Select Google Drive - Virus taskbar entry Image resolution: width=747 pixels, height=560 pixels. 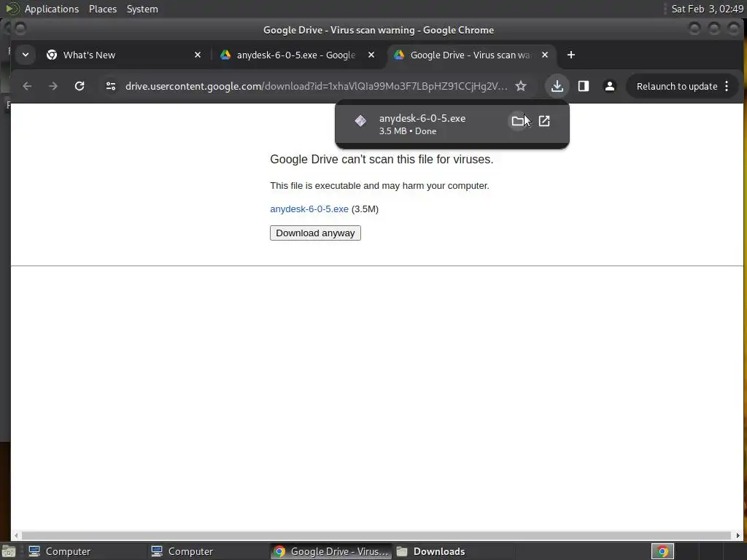tap(332, 551)
